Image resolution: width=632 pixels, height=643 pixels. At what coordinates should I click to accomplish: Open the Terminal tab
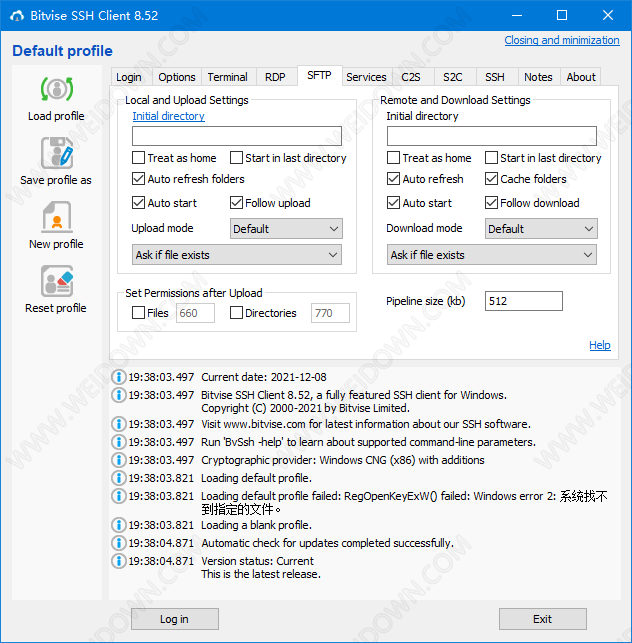coord(228,77)
